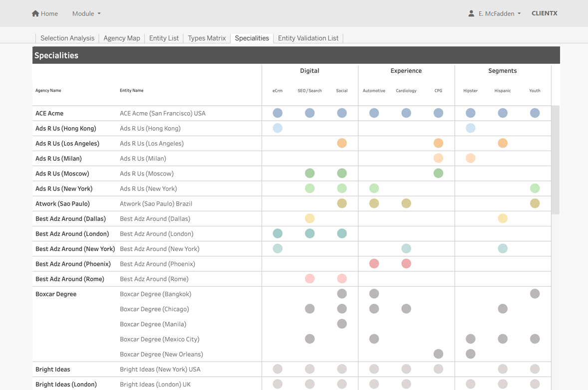This screenshot has height=390, width=588.
Task: Click the Hispanic column header
Action: (503, 91)
